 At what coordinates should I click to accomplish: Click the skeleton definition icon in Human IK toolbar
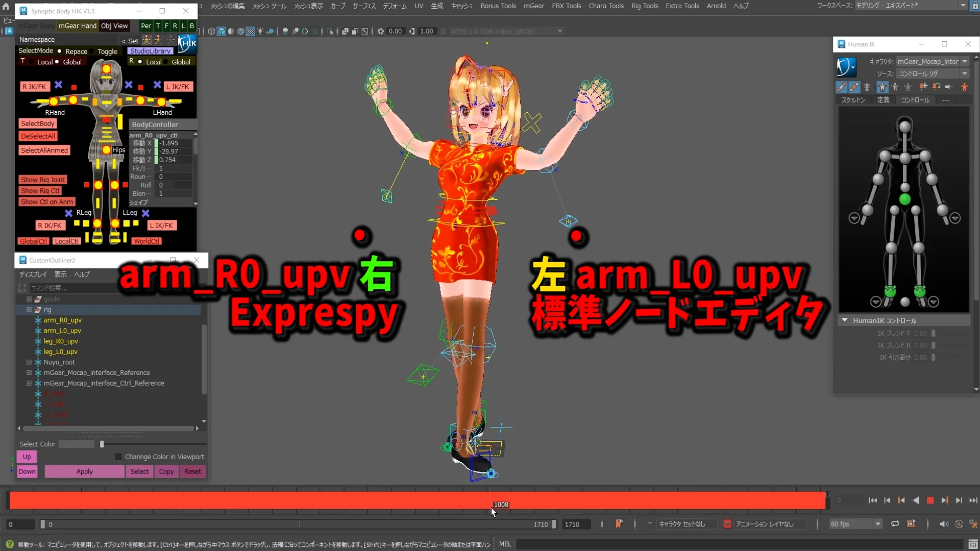[868, 87]
